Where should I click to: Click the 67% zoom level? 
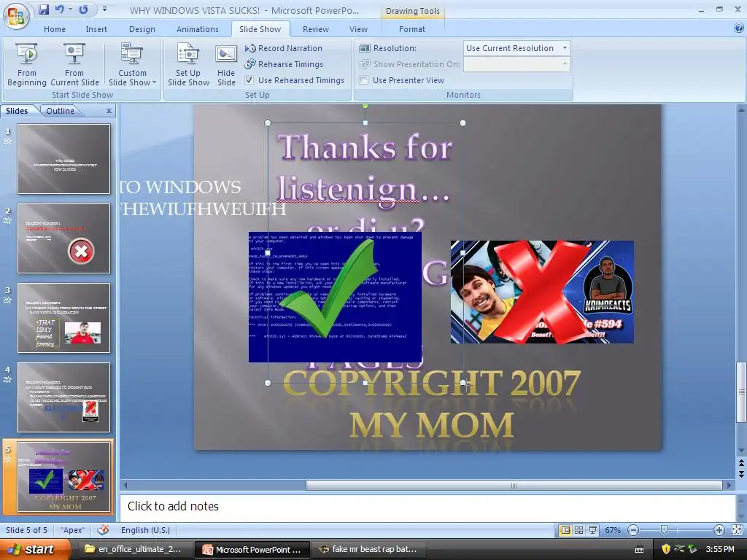(613, 530)
